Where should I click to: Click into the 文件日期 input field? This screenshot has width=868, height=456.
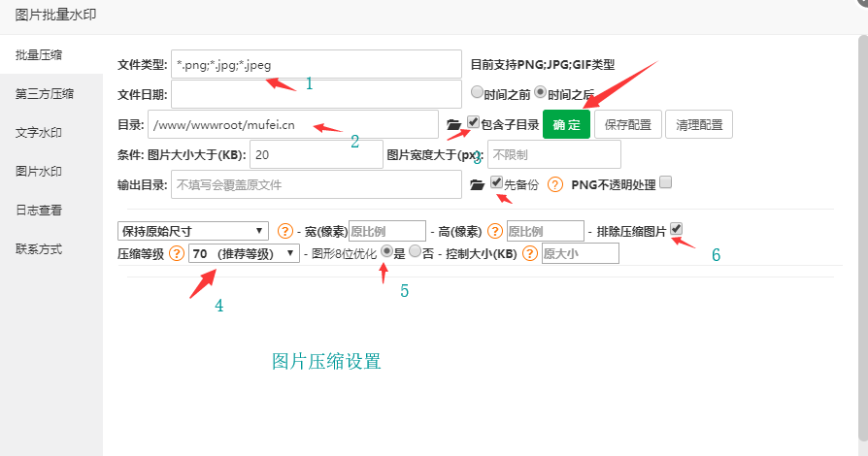[316, 95]
